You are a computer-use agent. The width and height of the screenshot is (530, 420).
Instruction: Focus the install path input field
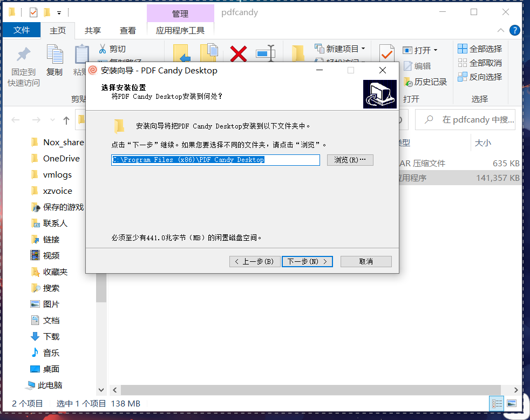215,160
